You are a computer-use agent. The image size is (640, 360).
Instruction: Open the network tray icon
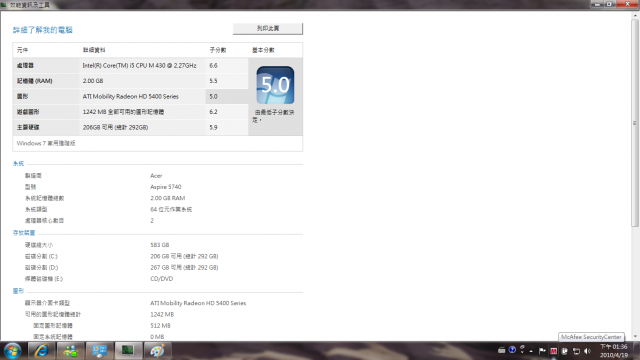(x=576, y=351)
